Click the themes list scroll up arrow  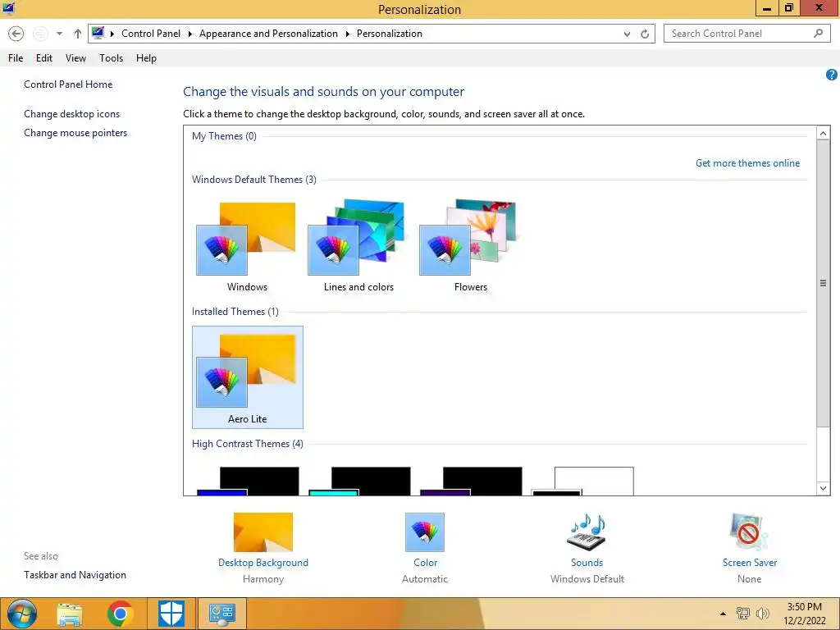pos(824,133)
